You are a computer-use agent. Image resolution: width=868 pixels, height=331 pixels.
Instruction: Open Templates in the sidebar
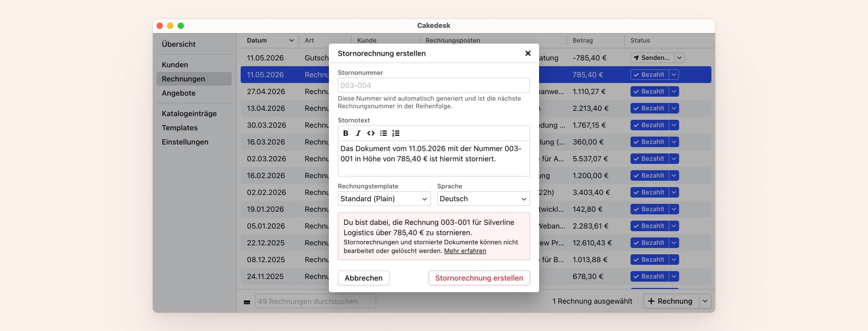coord(180,128)
